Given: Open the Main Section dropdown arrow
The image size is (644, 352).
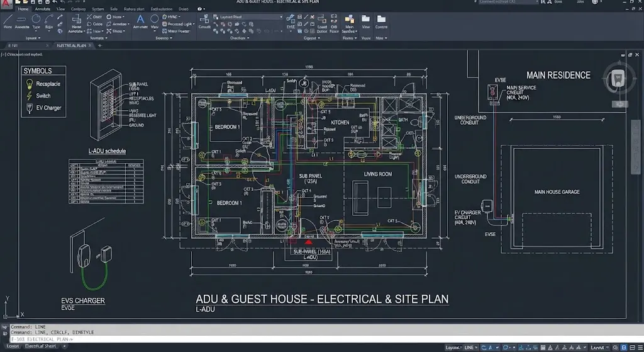Looking at the screenshot, I should click(357, 31).
